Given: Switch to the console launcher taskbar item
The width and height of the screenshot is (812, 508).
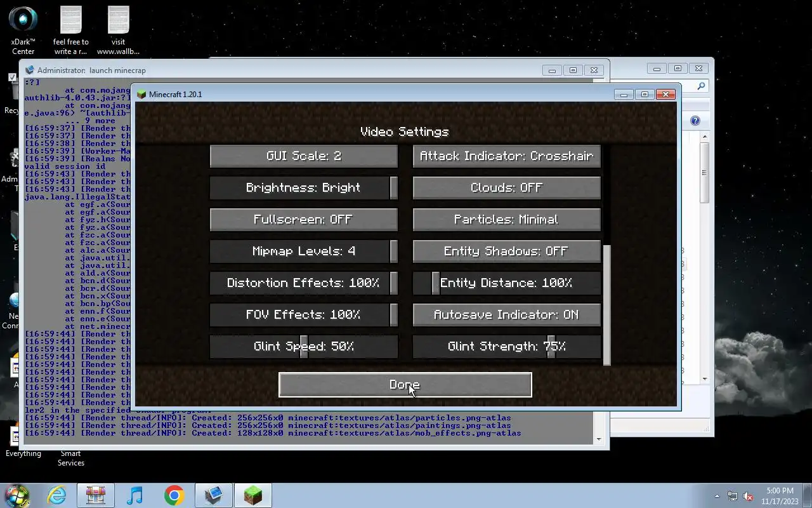Looking at the screenshot, I should [x=214, y=495].
